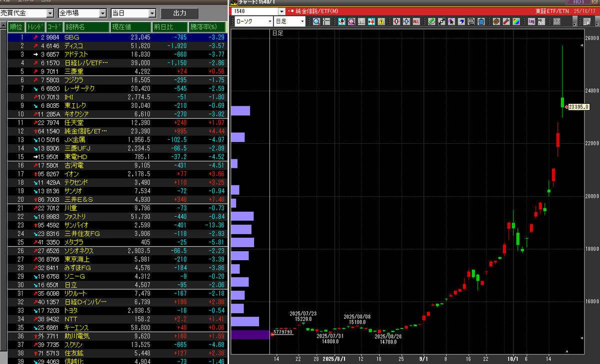Select the green pencil drawing tool
This screenshot has width=600, height=364.
[x=431, y=21]
